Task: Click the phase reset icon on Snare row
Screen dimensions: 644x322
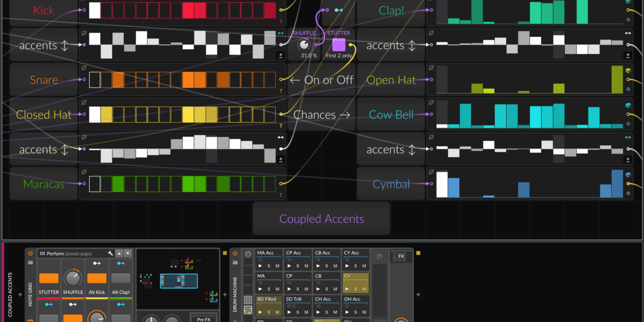Action: click(84, 68)
